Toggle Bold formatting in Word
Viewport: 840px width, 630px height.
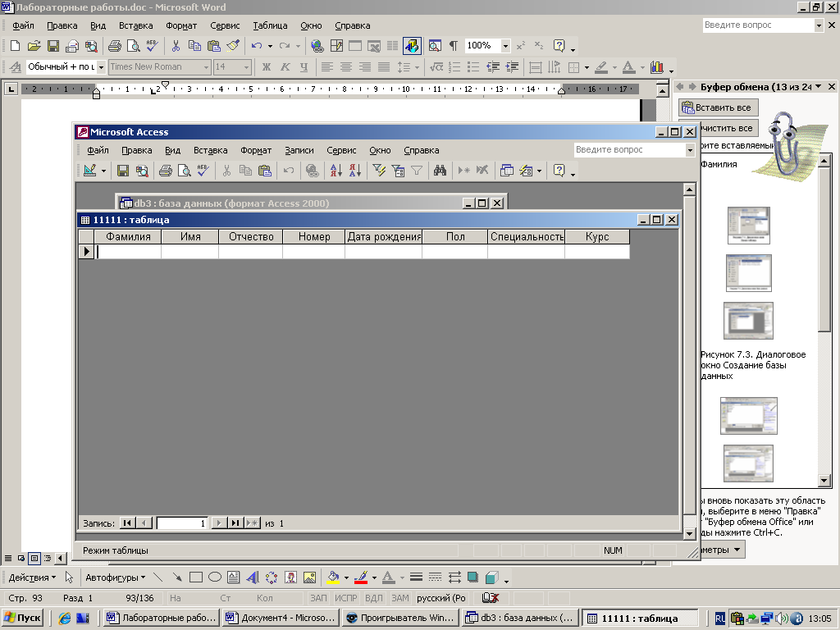pos(267,67)
